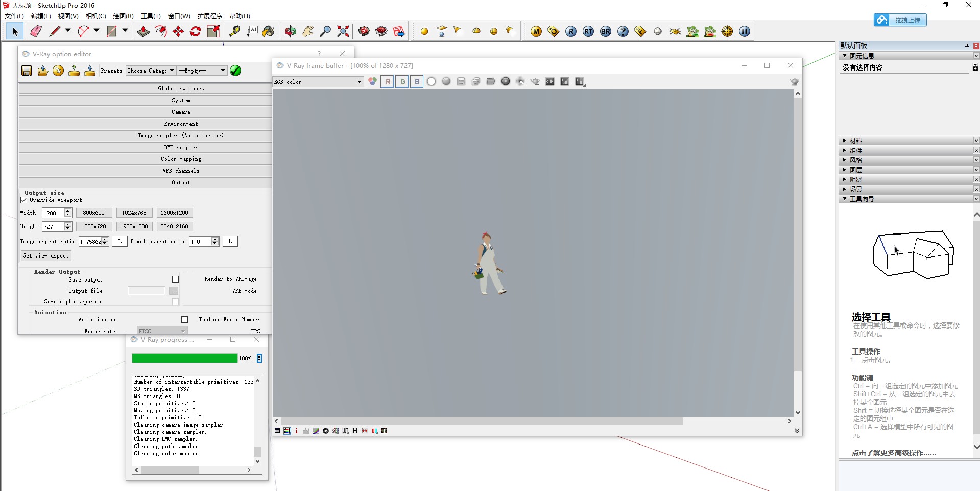Click frame buffer vertical scrollbar
980x491 pixels.
[x=798, y=235]
